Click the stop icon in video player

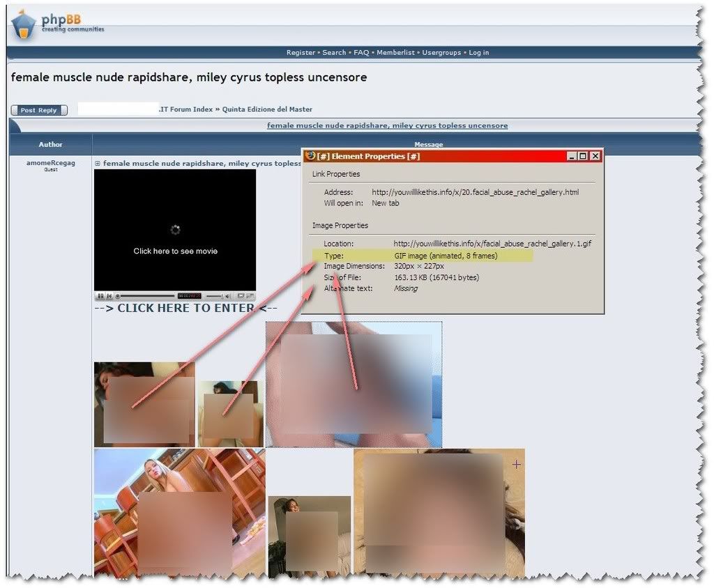[x=109, y=296]
